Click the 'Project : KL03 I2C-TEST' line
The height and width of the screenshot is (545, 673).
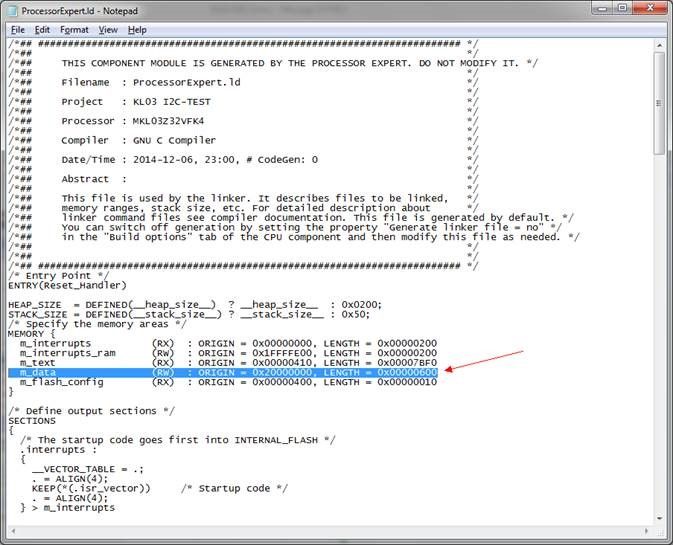(x=136, y=102)
